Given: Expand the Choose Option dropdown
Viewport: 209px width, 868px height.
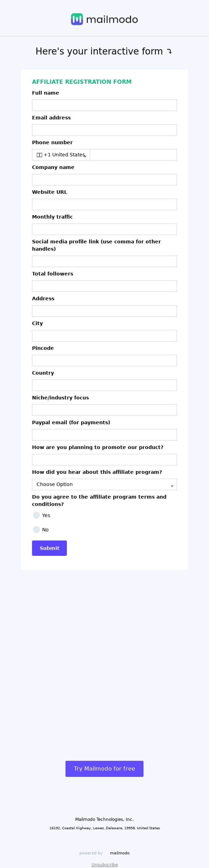Looking at the screenshot, I should [104, 485].
